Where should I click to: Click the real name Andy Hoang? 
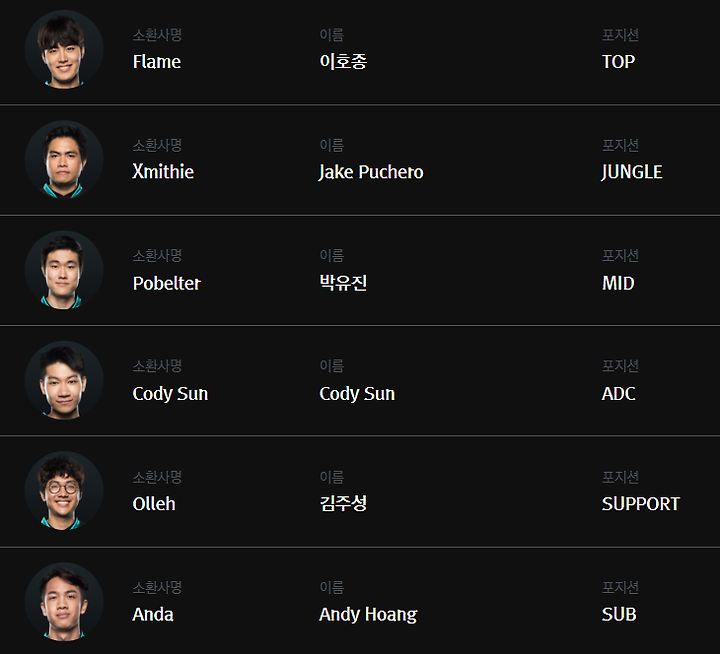(368, 615)
